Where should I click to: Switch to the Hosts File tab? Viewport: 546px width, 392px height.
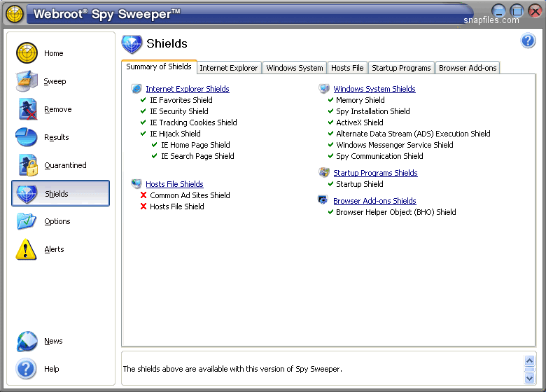click(347, 68)
